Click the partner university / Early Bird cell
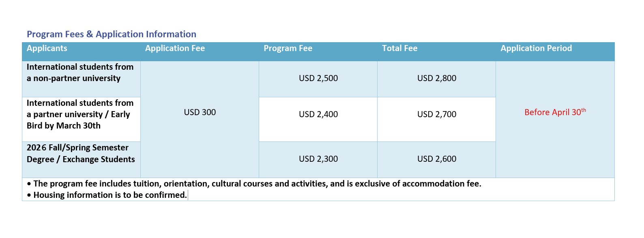Image resolution: width=644 pixels, height=238 pixels. (x=80, y=114)
